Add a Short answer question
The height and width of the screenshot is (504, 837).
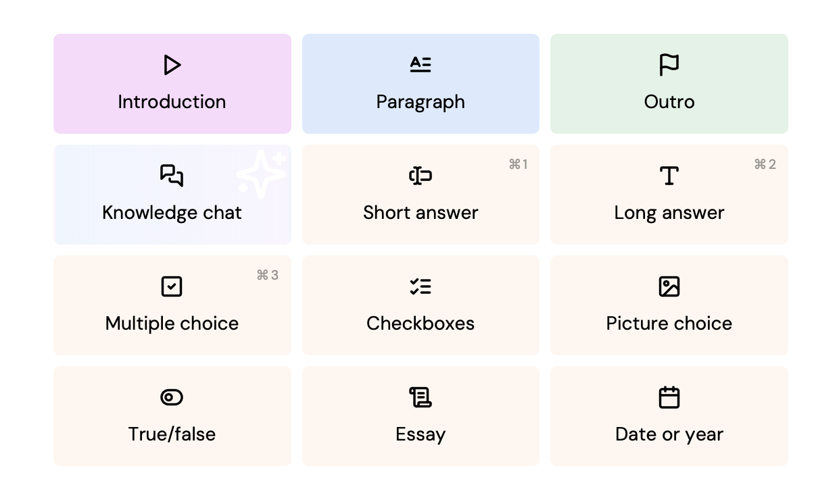[x=421, y=194]
